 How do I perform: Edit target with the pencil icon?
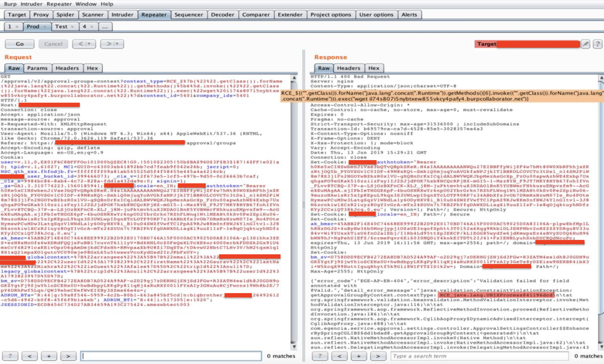[585, 44]
